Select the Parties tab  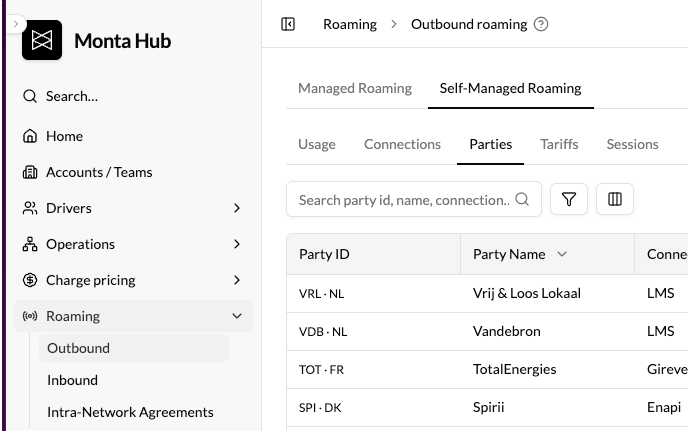pos(491,144)
